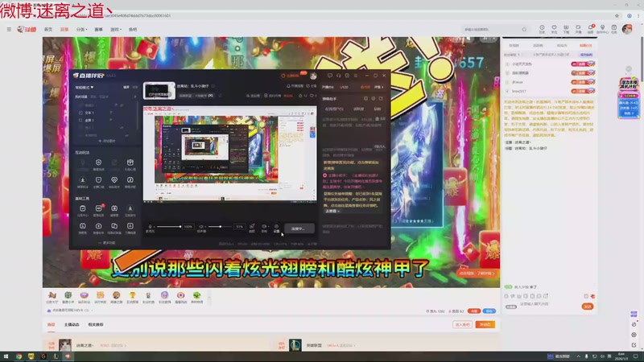Open the 常规模式 mode dropdown
This screenshot has width=644, height=362.
[x=85, y=88]
